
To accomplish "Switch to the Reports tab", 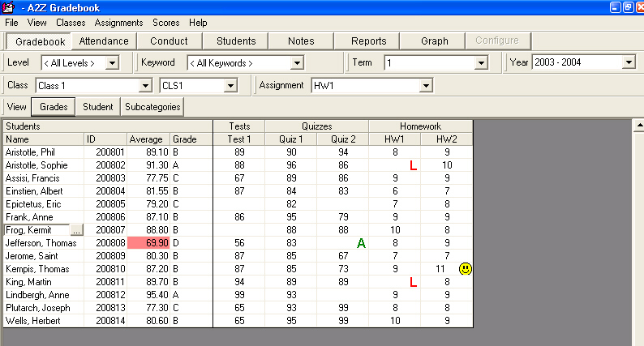I will pos(368,41).
